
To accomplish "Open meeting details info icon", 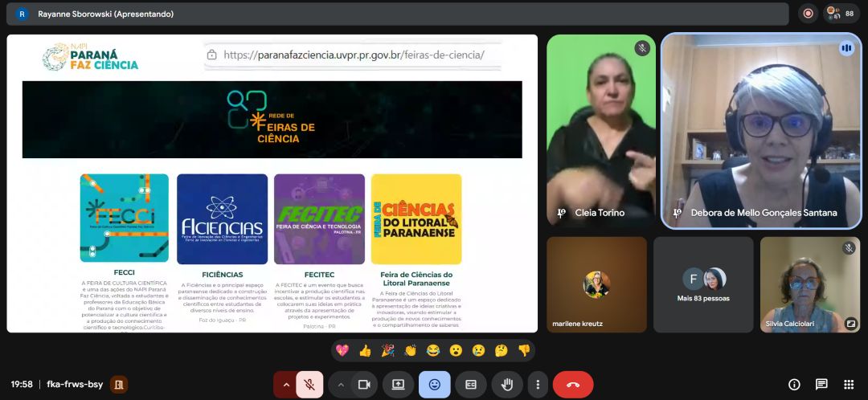I will click(x=794, y=385).
